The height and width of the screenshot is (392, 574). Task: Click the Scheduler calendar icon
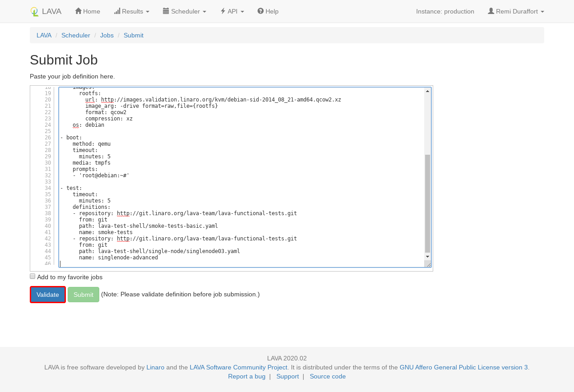point(166,11)
